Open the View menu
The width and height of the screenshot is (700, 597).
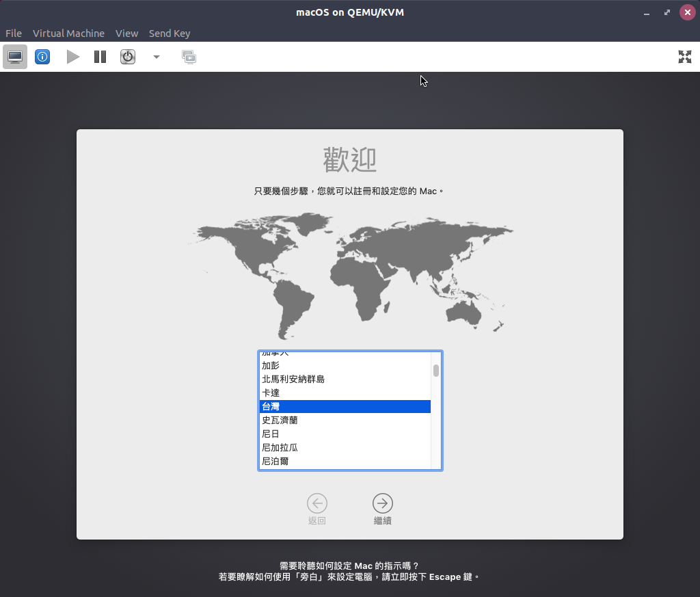126,34
